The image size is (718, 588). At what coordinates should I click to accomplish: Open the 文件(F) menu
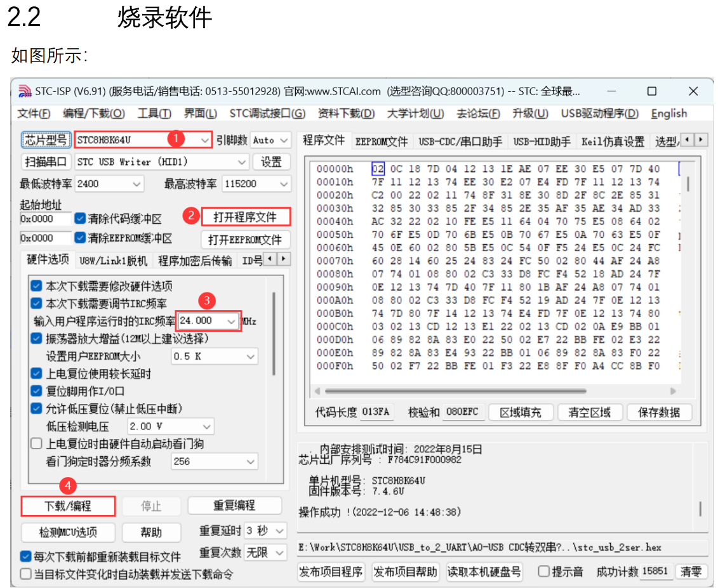34,114
